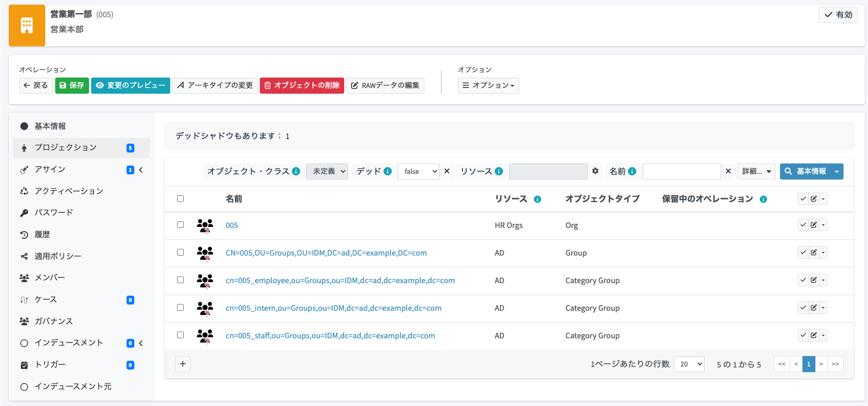Click green 保存 save button
868x406 pixels.
tap(72, 85)
